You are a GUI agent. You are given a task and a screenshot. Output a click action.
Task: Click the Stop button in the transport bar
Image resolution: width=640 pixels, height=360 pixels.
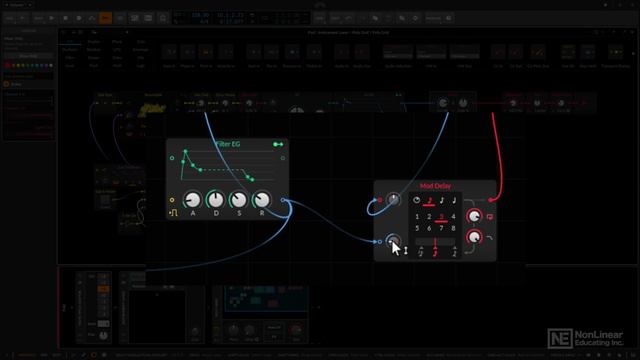click(x=65, y=18)
